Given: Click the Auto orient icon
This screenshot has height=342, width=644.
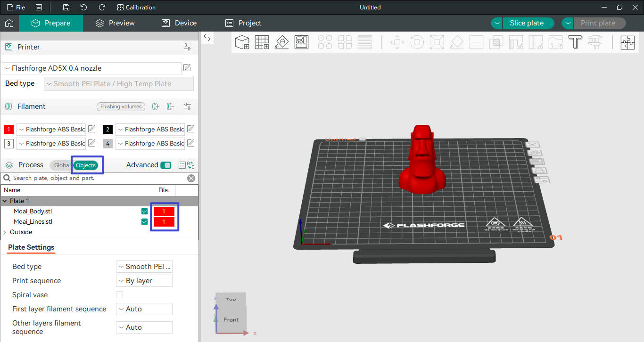Looking at the screenshot, I should click(x=282, y=42).
